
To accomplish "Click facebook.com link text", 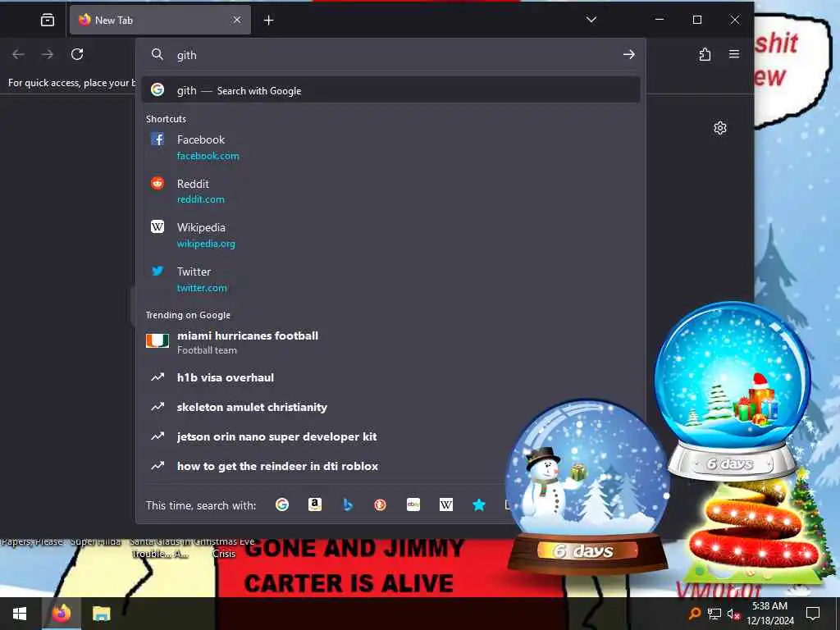I will (208, 156).
